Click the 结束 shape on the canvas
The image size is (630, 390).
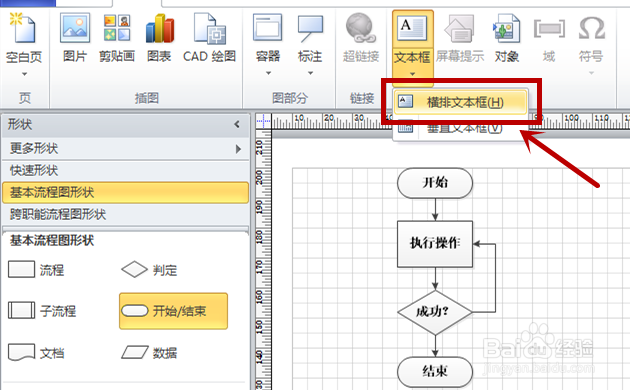point(435,371)
